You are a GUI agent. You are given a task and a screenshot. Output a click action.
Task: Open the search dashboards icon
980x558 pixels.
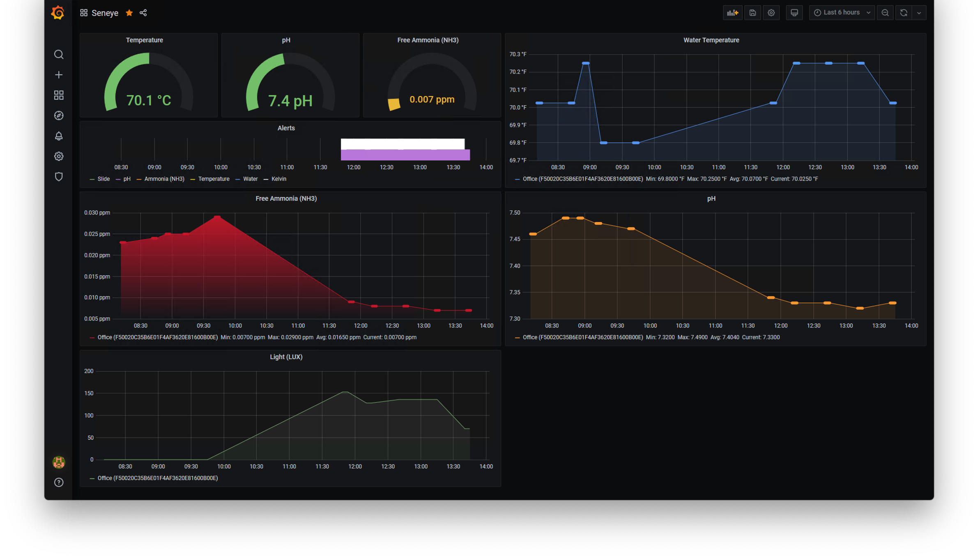[x=59, y=55]
